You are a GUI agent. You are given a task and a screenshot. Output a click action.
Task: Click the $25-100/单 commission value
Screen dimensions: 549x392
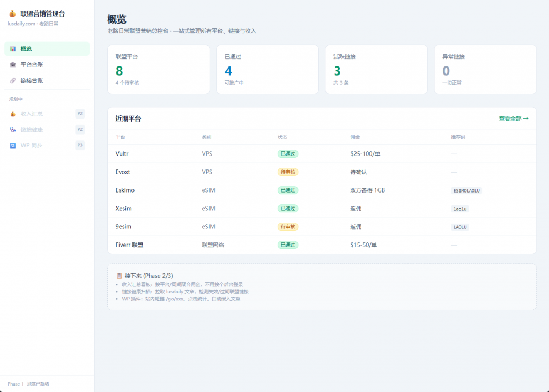(365, 154)
